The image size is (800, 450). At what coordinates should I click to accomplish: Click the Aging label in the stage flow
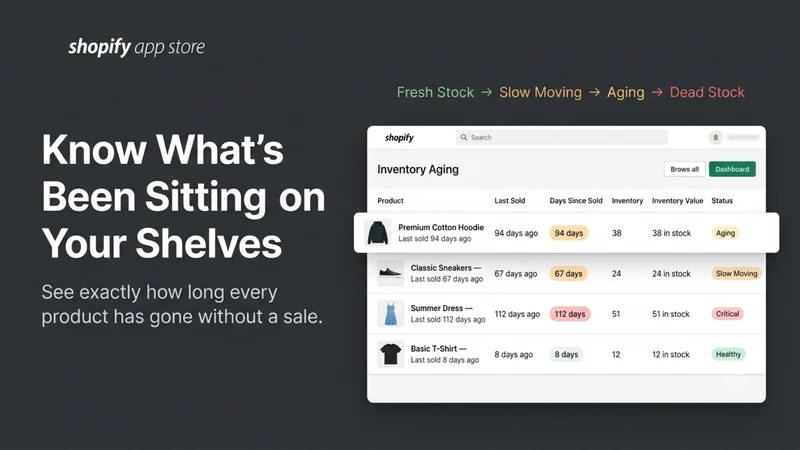click(x=626, y=92)
